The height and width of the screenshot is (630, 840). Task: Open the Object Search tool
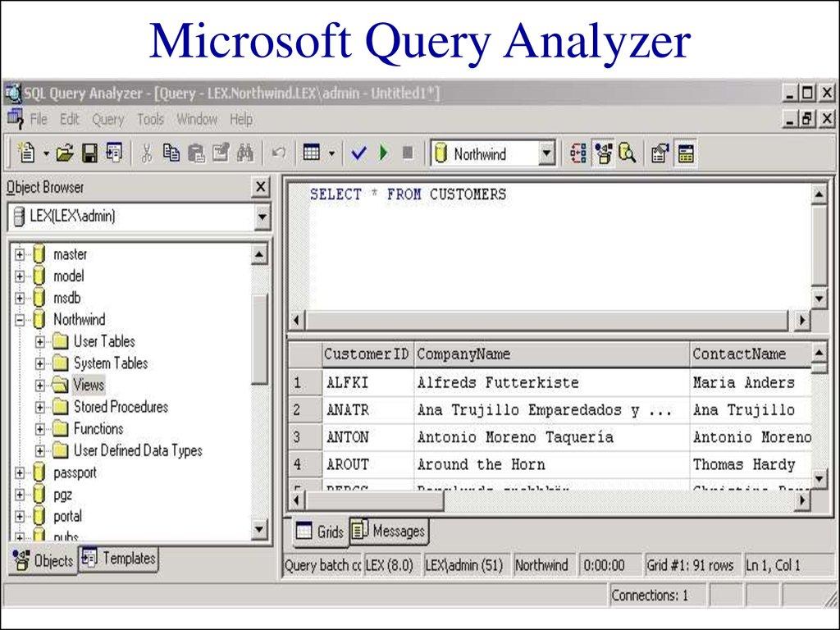[626, 153]
